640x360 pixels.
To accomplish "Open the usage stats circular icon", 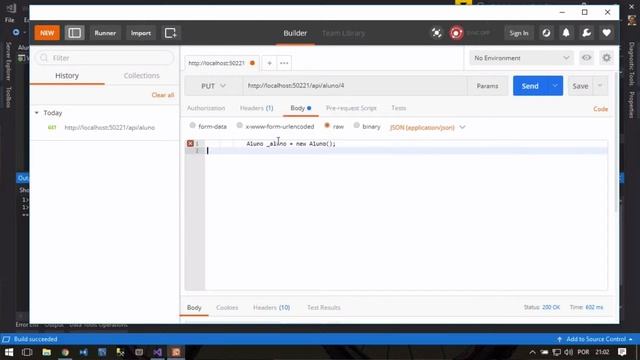I will (546, 33).
